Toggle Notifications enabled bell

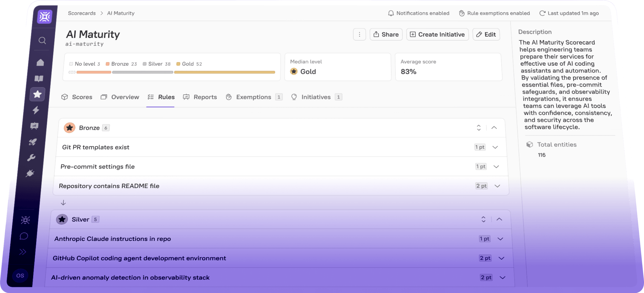[x=419, y=13]
